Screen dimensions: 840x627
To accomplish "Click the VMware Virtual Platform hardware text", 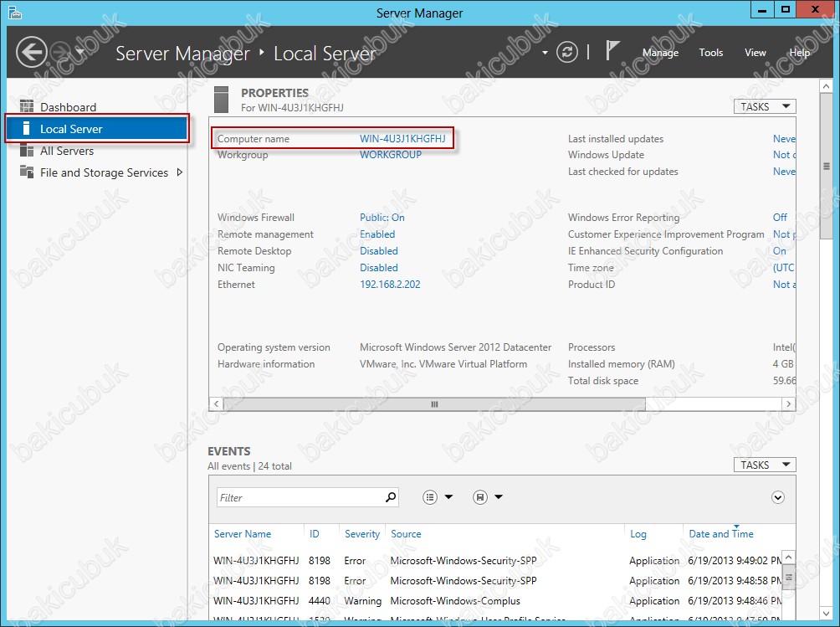I will 443,364.
